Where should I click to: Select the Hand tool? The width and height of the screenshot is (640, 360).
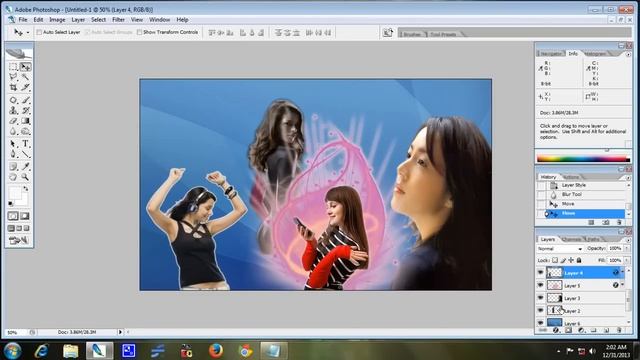coord(13,177)
